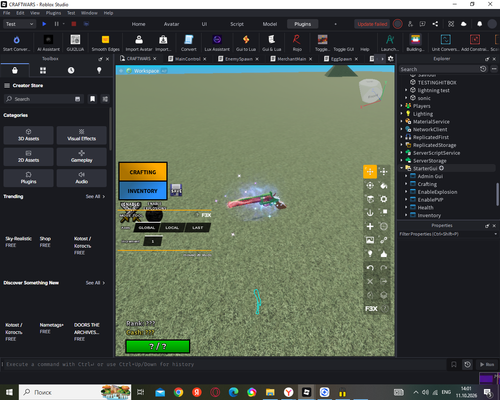The image size is (500, 400).
Task: Run the GUI2LUA plugin
Action: click(75, 43)
